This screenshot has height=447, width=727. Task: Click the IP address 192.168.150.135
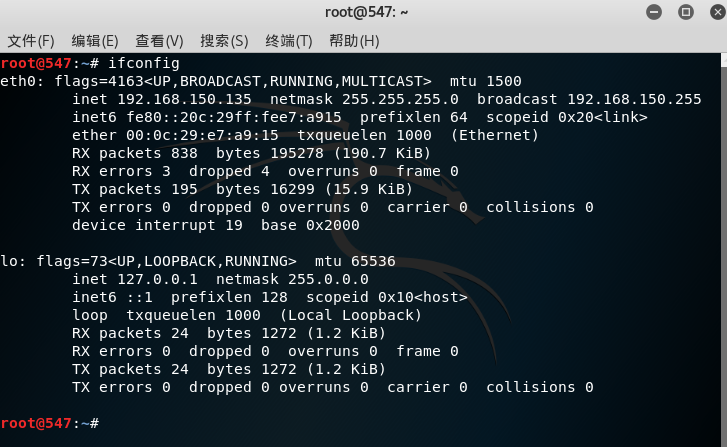[184, 99]
